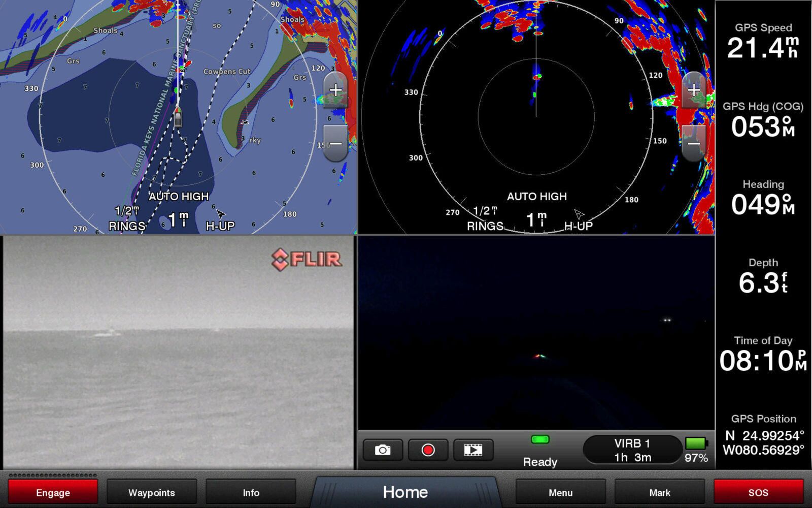Start VIRB video recording
Screen dimensions: 812x508
tap(428, 450)
